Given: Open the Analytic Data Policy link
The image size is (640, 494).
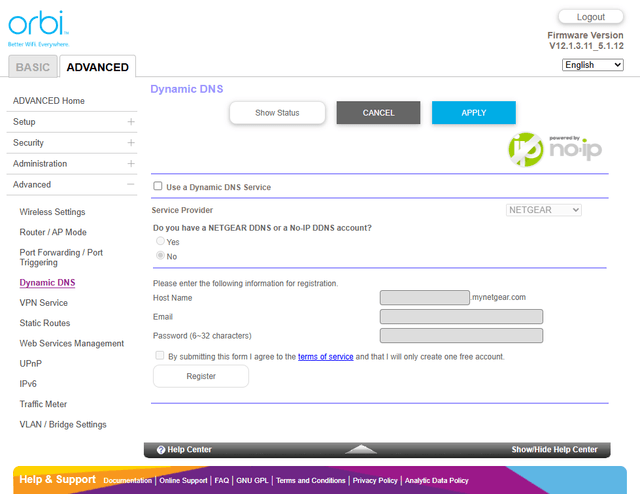Looking at the screenshot, I should tap(436, 481).
